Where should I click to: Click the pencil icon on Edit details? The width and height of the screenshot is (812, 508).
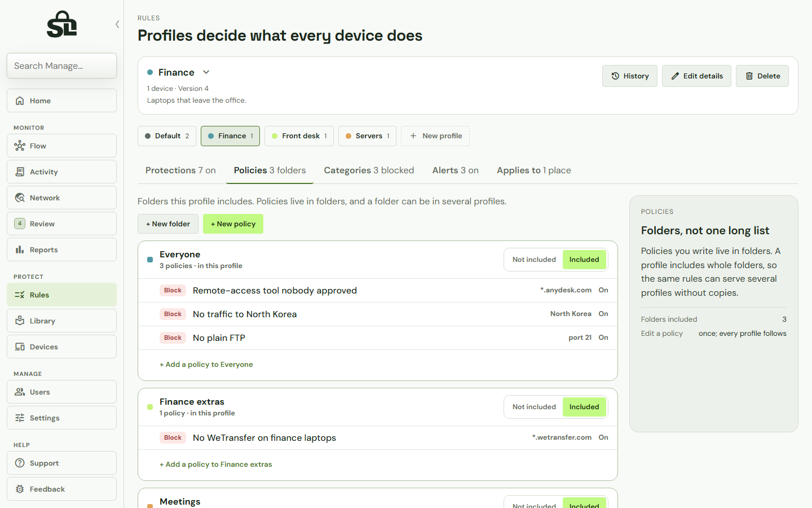675,76
